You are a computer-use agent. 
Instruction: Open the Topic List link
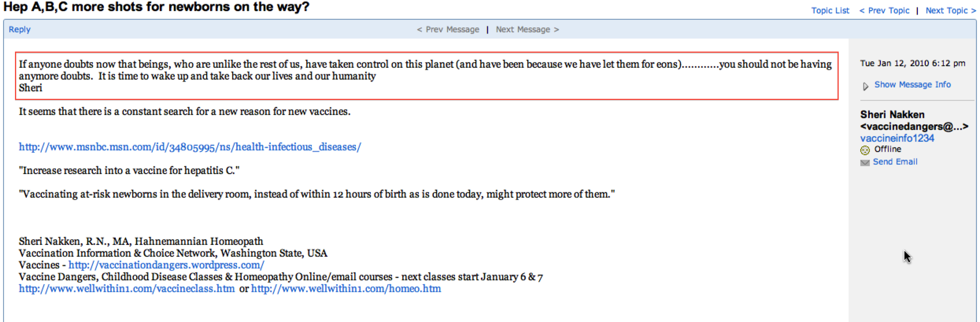[830, 11]
